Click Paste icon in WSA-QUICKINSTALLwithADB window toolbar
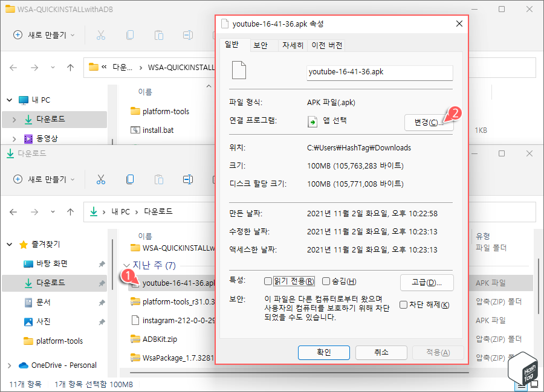Viewport: 544px width, 392px height. pyautogui.click(x=159, y=35)
